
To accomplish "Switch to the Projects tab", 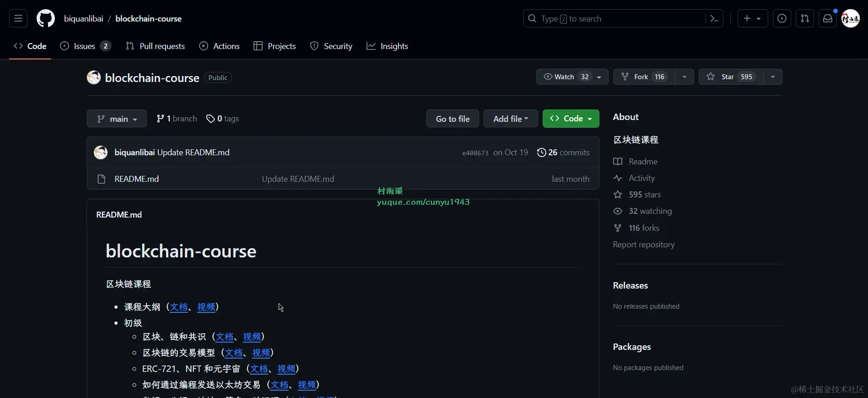I will pyautogui.click(x=275, y=46).
